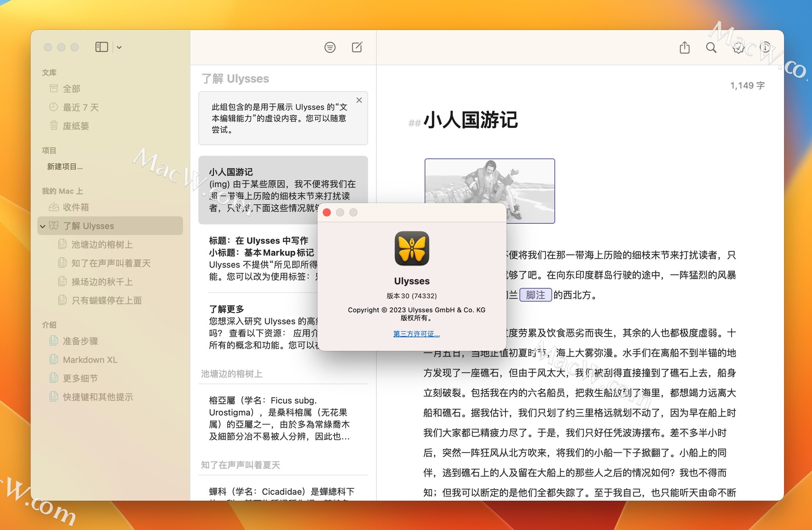Open Markdown XL in the intro section
This screenshot has height=530, width=812.
pos(90,360)
